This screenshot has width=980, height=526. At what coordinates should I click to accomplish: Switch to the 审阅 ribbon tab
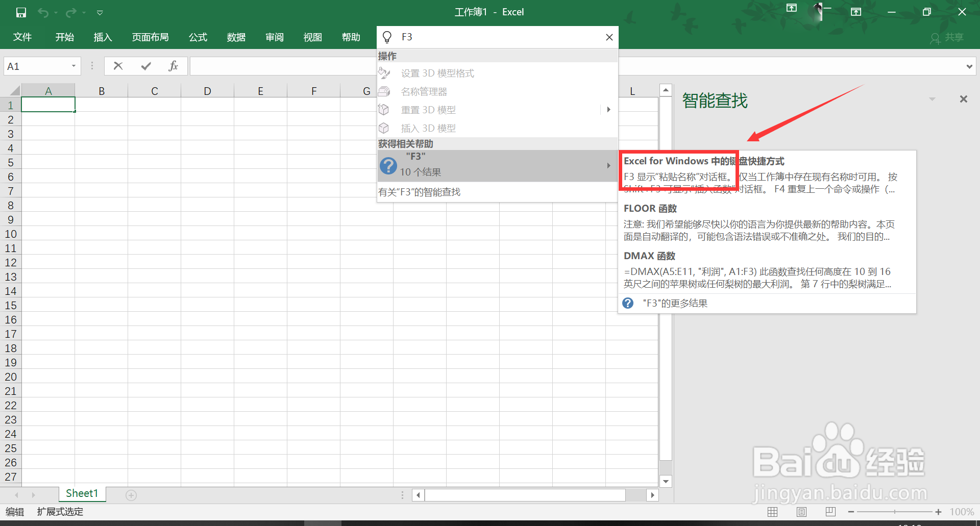point(275,37)
